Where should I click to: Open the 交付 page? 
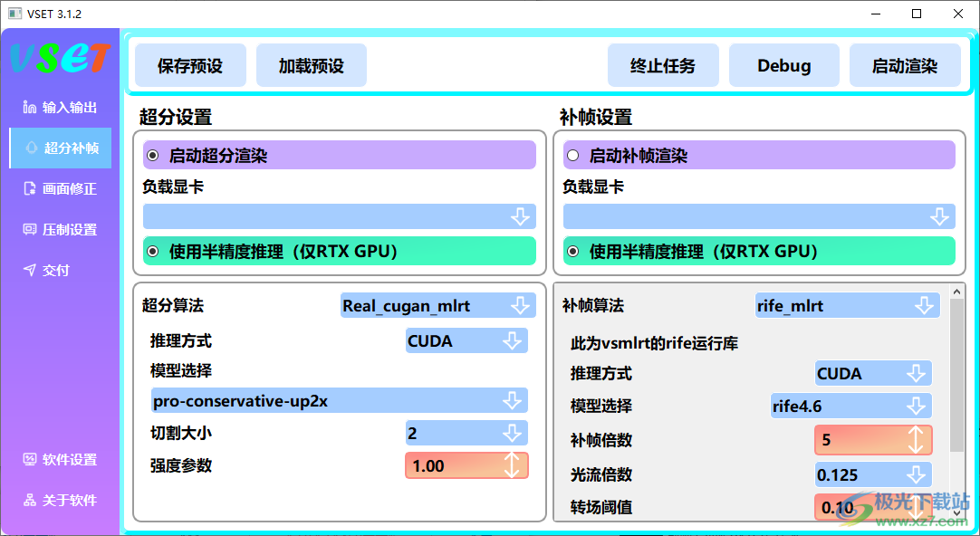(61, 270)
